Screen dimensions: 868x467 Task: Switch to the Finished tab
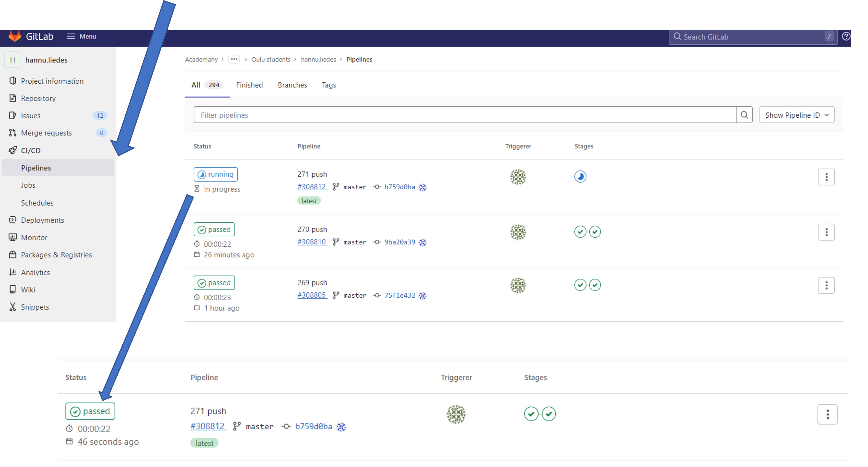tap(249, 85)
